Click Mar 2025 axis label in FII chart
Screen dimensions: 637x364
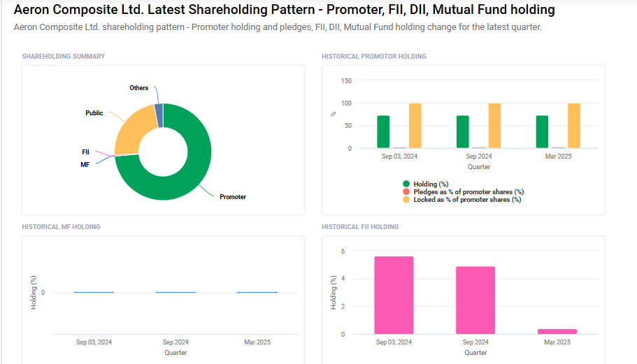coord(557,342)
